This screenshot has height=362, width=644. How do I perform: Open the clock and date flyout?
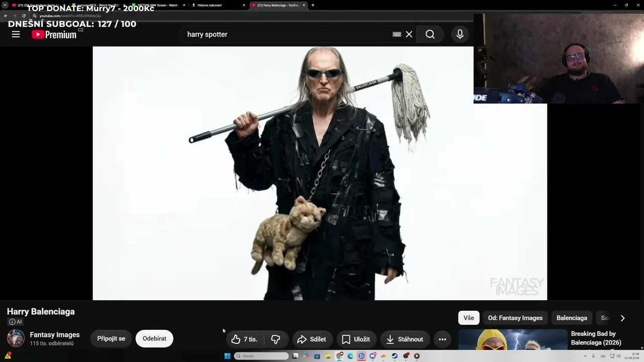(x=631, y=356)
